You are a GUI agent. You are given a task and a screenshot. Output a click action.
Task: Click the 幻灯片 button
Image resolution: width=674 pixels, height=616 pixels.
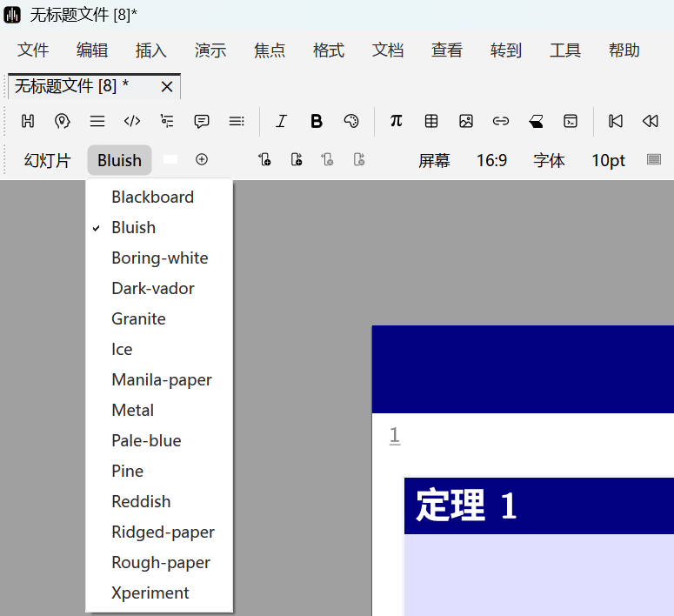(x=47, y=160)
